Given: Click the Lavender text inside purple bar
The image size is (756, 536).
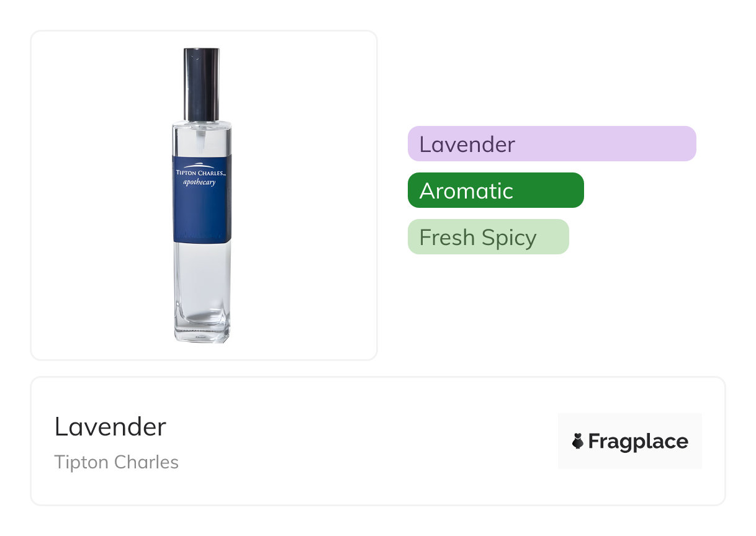Looking at the screenshot, I should coord(467,145).
